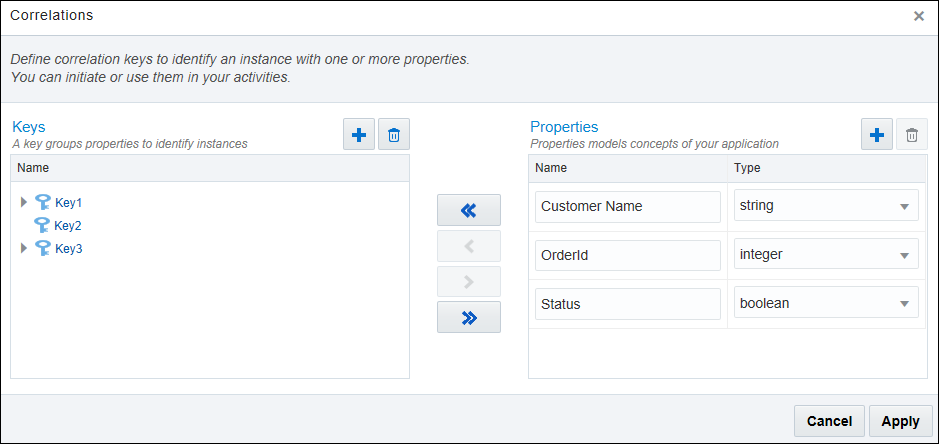
Task: Select Key2 in the keys list
Action: tap(68, 225)
